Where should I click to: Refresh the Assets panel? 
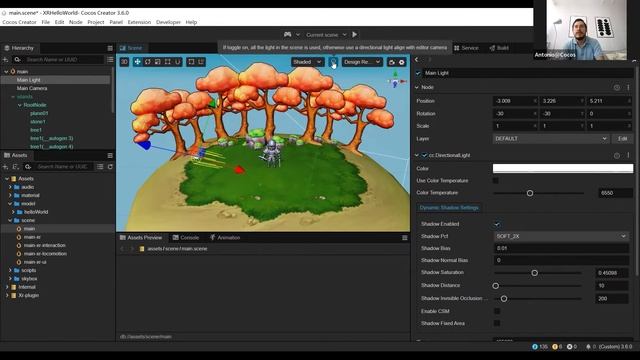(x=110, y=167)
